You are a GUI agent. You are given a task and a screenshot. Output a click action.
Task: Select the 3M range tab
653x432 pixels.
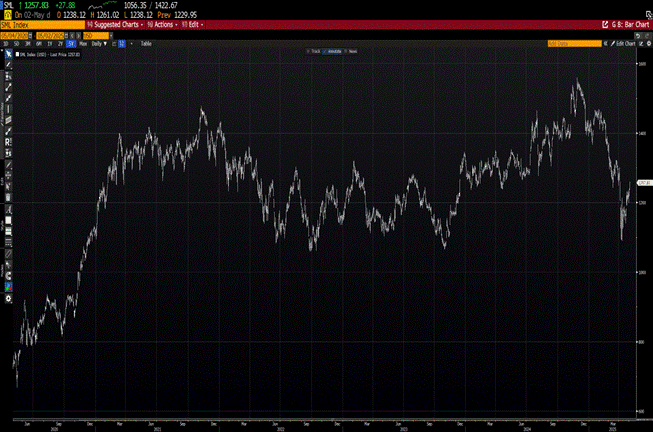[28, 44]
